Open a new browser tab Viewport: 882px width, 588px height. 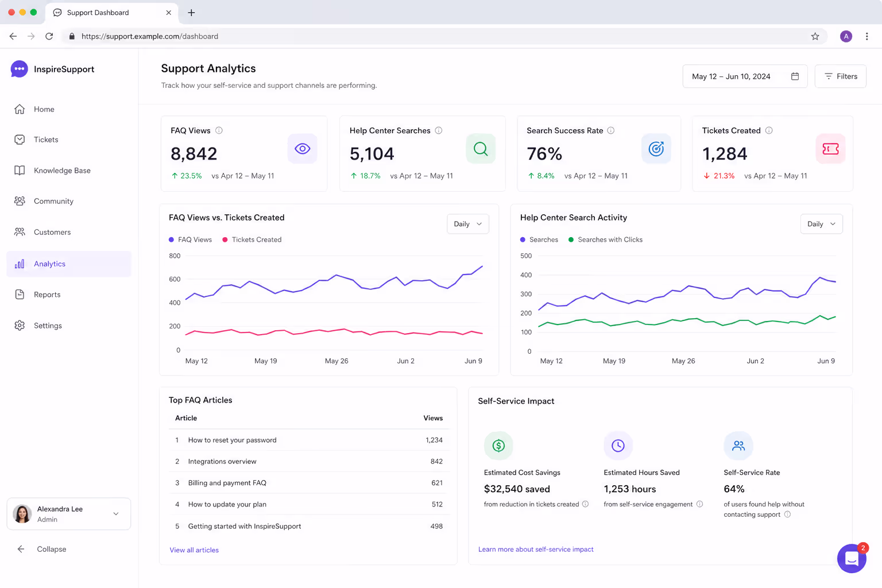191,13
